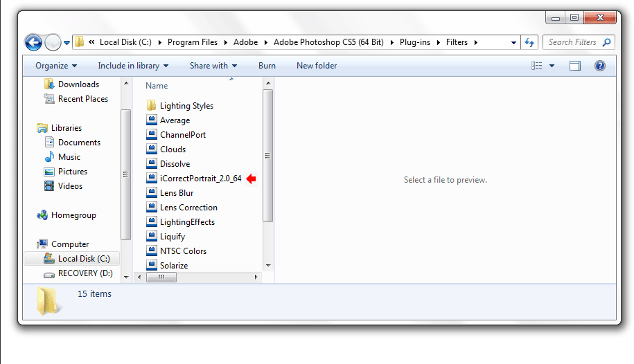The height and width of the screenshot is (364, 634).
Task: Click the New folder button
Action: tap(317, 66)
